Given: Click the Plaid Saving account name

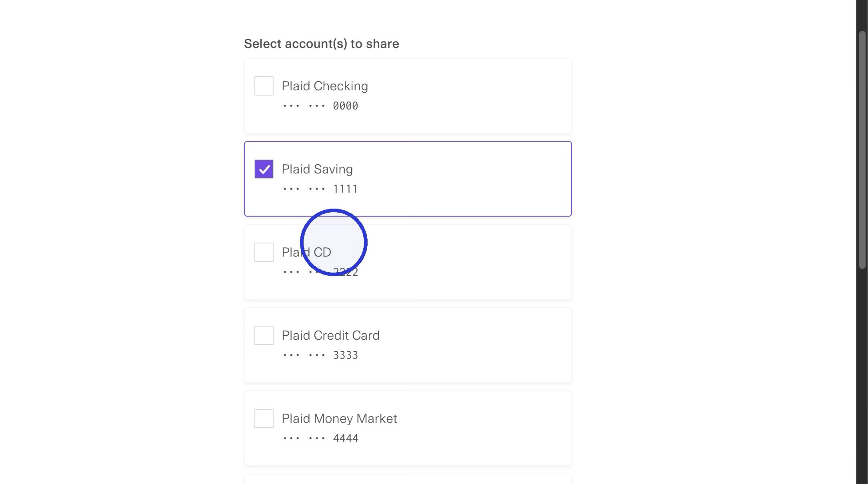Looking at the screenshot, I should [317, 169].
